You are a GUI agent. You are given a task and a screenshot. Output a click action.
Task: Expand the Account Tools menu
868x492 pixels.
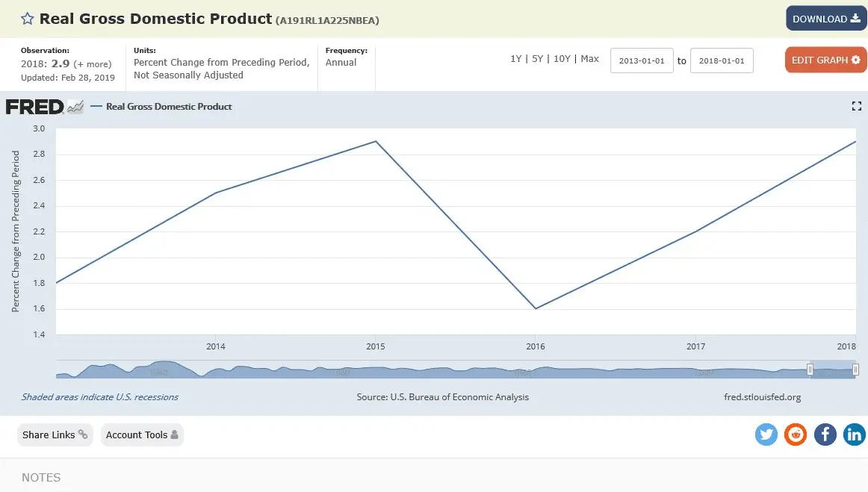click(x=142, y=435)
